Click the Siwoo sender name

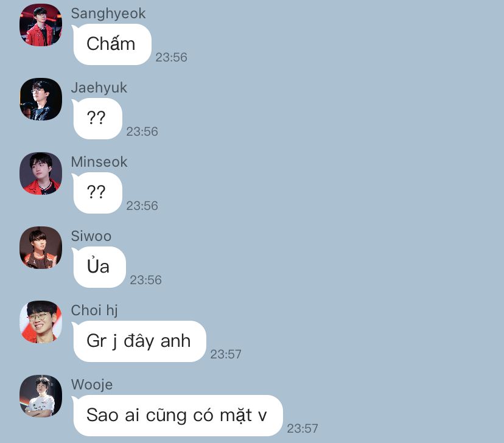(x=91, y=236)
